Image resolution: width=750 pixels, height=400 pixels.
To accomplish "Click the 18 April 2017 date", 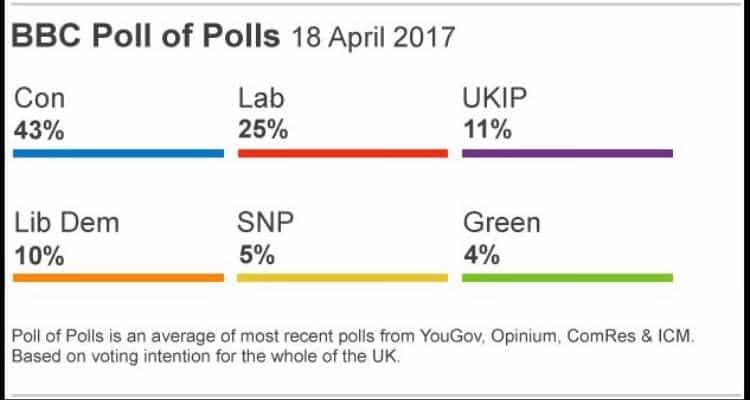I will click(373, 41).
